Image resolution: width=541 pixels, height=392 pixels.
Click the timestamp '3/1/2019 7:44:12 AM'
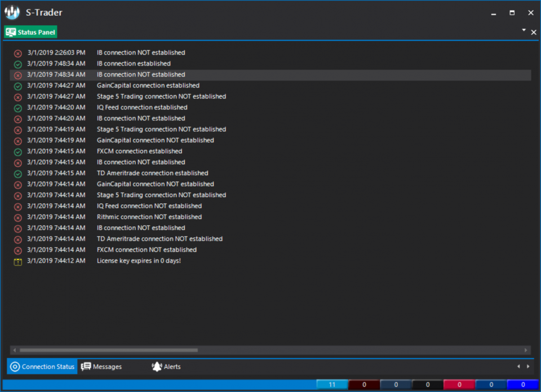coord(56,261)
